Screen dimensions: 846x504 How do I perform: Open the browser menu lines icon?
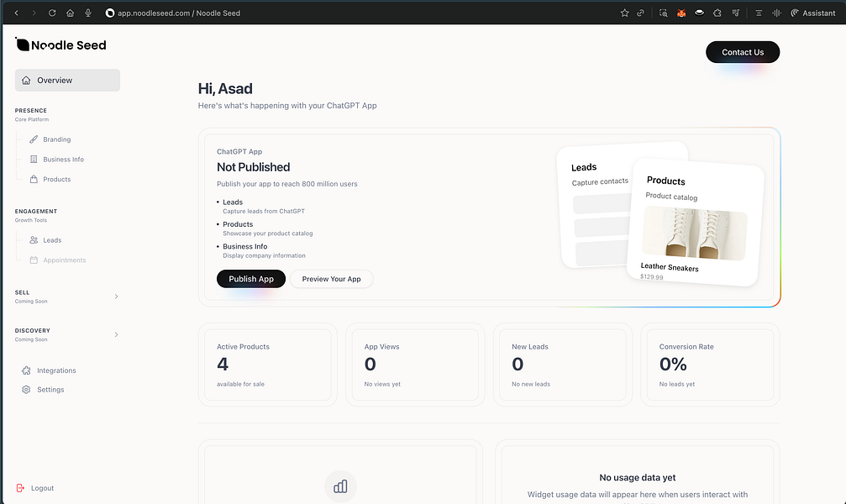(x=759, y=13)
